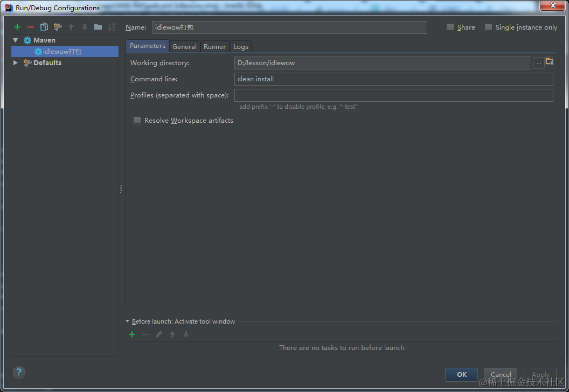Click the Before launch: Activate tool window label

[x=183, y=321]
